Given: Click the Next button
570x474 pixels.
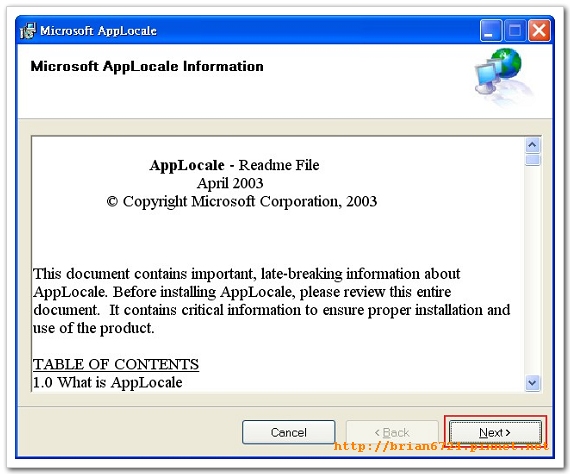Looking at the screenshot, I should [x=495, y=432].
